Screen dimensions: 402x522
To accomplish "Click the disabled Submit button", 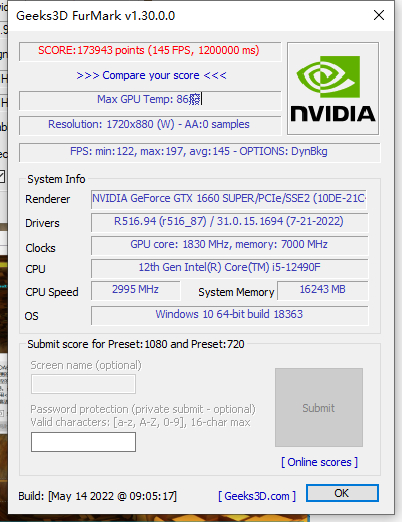I will [x=319, y=407].
